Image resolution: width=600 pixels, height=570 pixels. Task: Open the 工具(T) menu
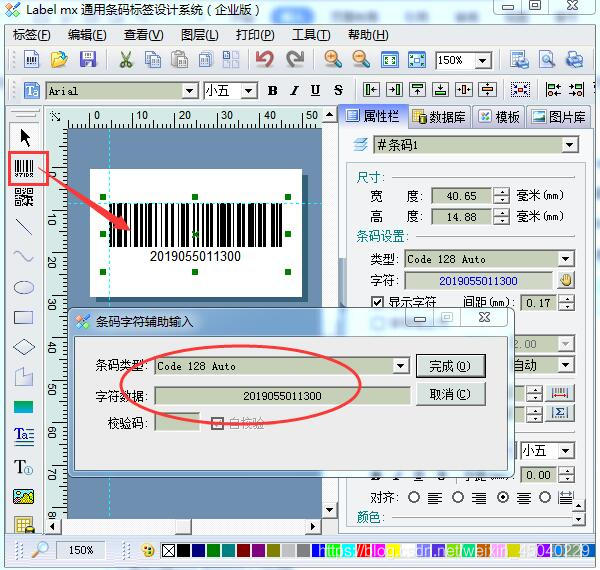tap(311, 35)
